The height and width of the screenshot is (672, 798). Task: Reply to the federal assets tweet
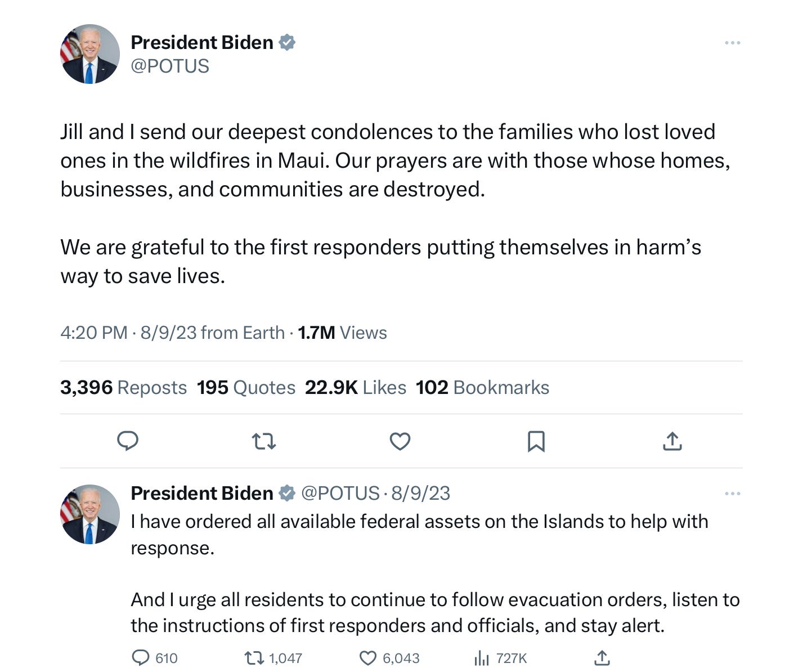[x=141, y=657]
